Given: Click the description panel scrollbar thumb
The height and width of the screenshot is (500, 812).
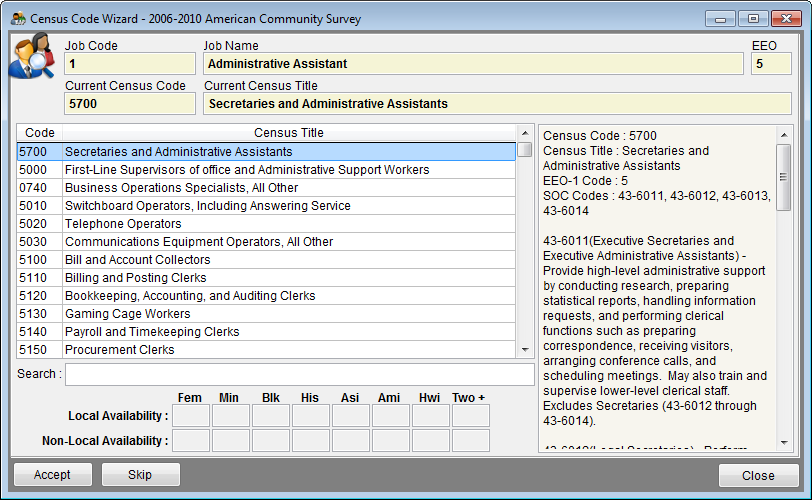Looking at the screenshot, I should tap(784, 177).
